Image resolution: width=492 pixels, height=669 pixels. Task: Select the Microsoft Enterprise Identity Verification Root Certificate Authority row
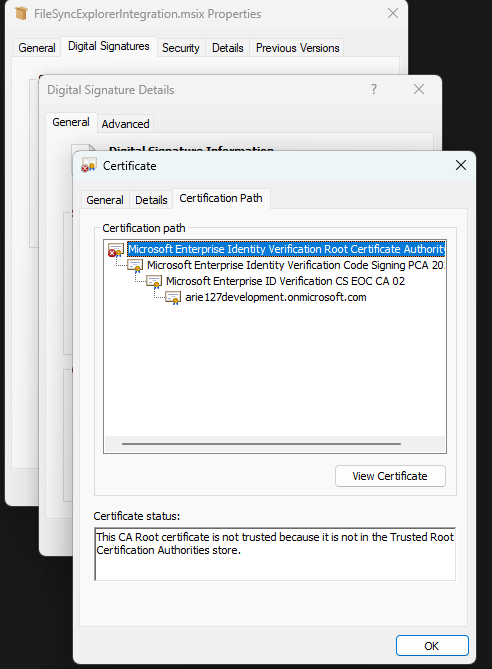pos(286,249)
